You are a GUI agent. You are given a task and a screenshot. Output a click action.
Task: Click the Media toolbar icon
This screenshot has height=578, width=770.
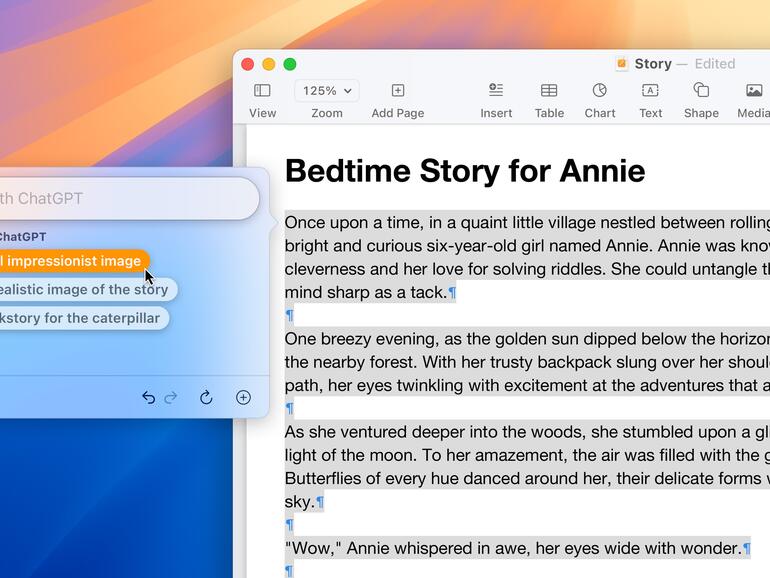753,91
